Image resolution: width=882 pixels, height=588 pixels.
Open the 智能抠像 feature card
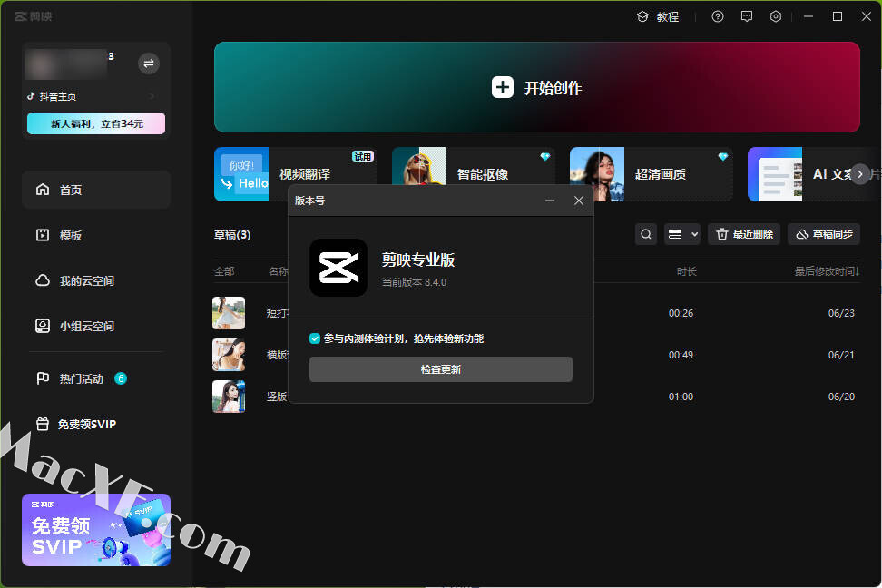(473, 174)
